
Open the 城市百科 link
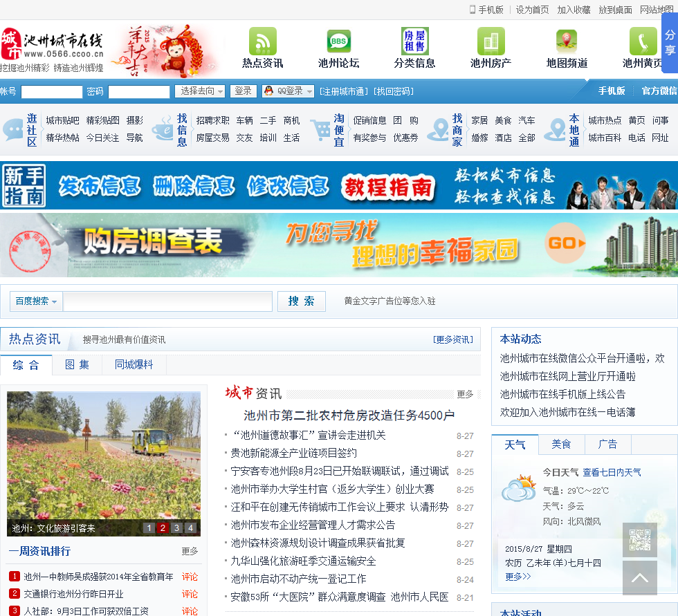click(605, 138)
